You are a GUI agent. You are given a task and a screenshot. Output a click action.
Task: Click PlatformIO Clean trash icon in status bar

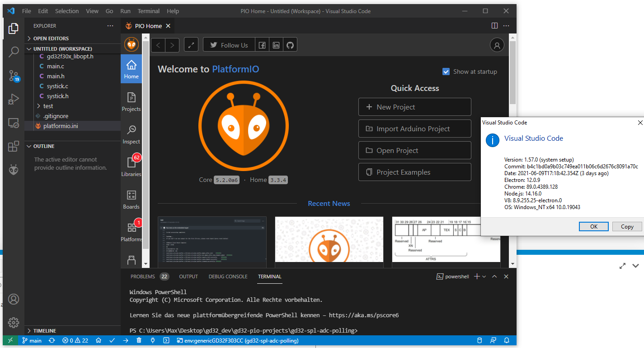tap(139, 340)
